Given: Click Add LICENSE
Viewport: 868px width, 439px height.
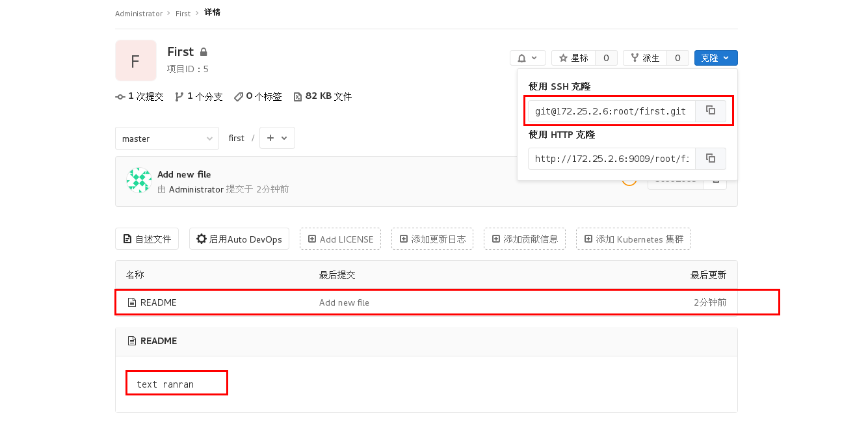Looking at the screenshot, I should point(340,239).
